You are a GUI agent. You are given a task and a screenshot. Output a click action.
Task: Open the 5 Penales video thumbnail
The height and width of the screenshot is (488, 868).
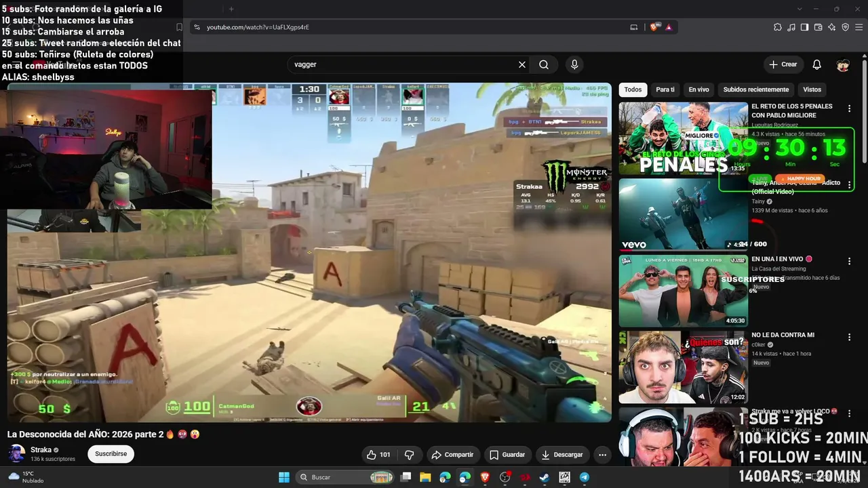[683, 138]
